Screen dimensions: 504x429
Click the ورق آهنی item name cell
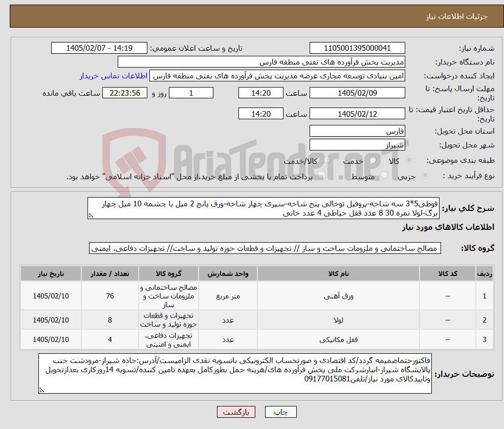coord(338,296)
